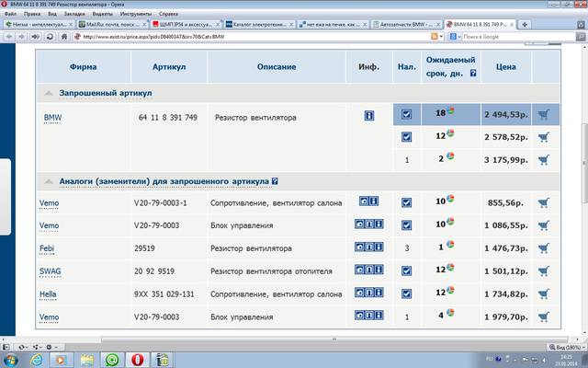Click in the URL address field
588x368 pixels.
[x=251, y=37]
